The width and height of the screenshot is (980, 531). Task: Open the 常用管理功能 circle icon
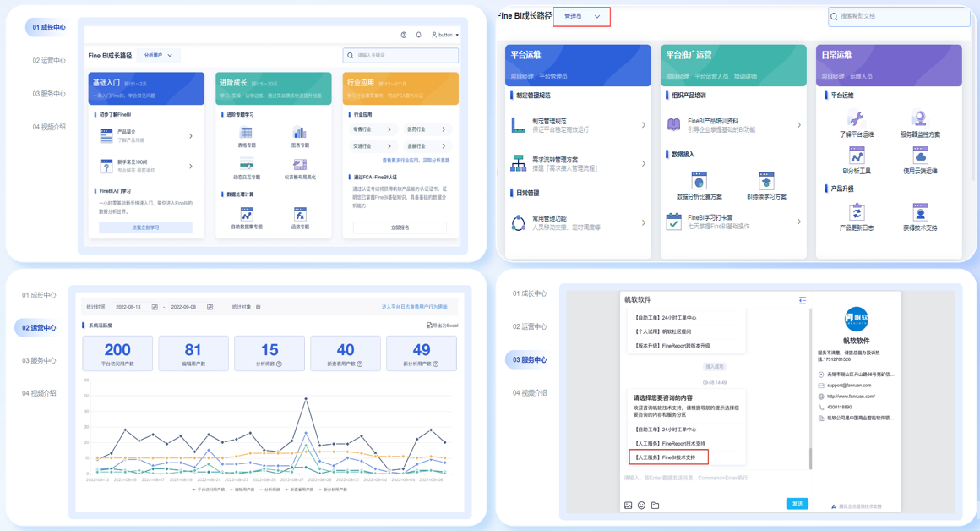[518, 222]
